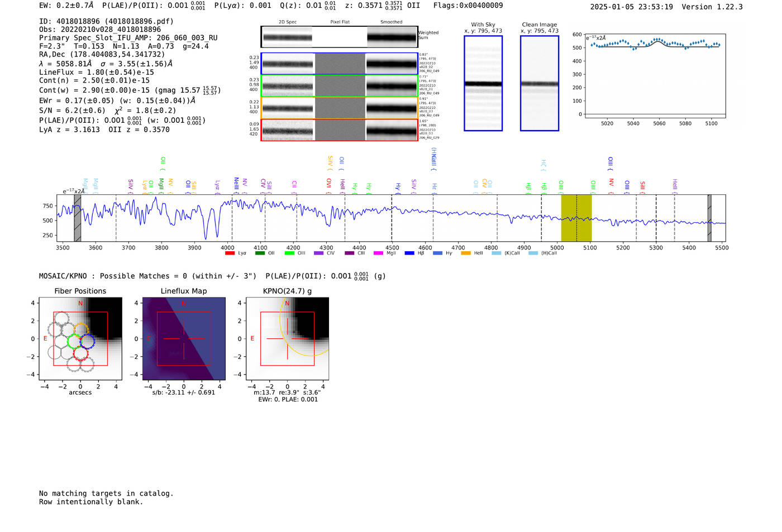Open the Weighted Sum 2D spectrum strip

pos(339,37)
